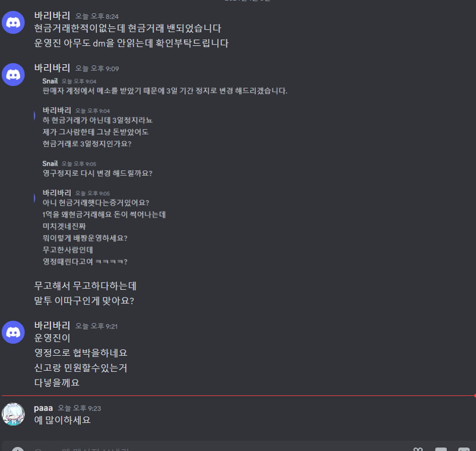Viewport: 476px width, 451px height.
Task: Click the red new-messages divider line
Action: point(238,396)
